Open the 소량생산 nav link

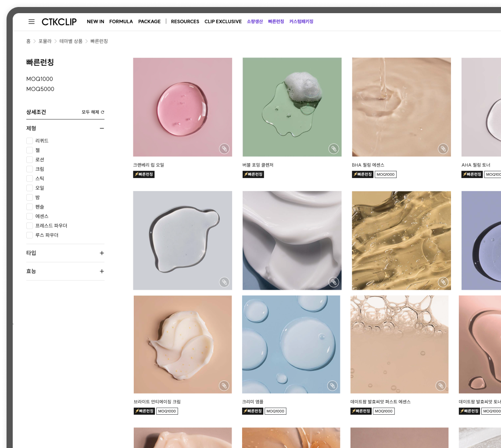tap(254, 21)
